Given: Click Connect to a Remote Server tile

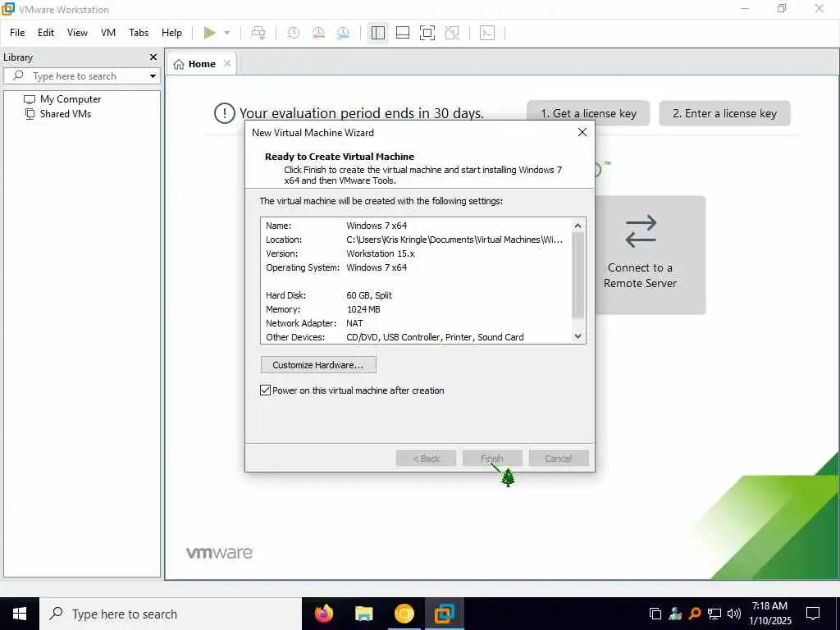Looking at the screenshot, I should [651, 254].
